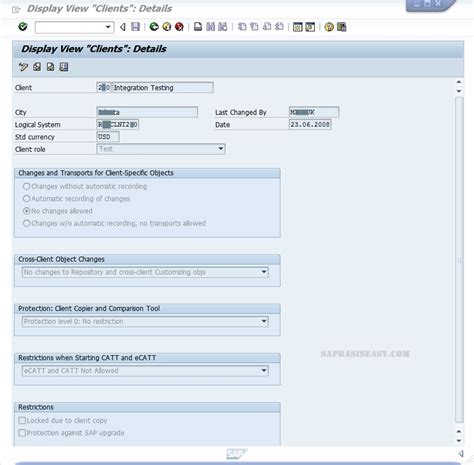
Task: Click the vertical scrollbar track
Action: click(459, 260)
